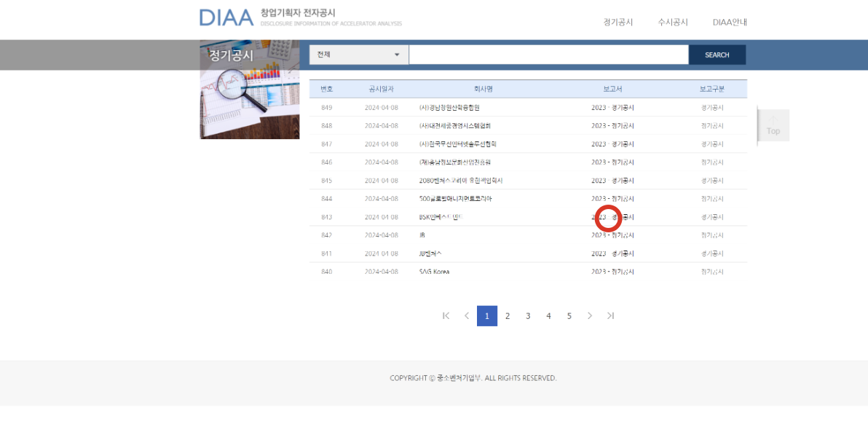Go to page 5
The image size is (868, 437).
[x=569, y=315]
